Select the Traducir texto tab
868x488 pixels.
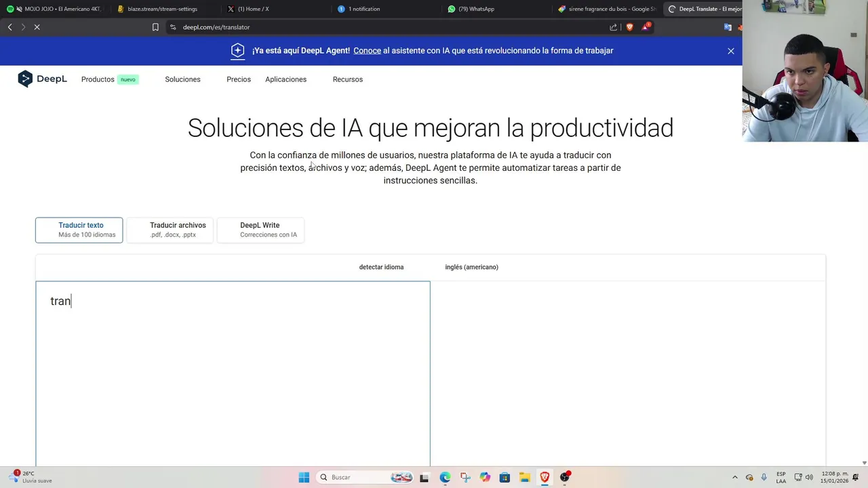(79, 230)
